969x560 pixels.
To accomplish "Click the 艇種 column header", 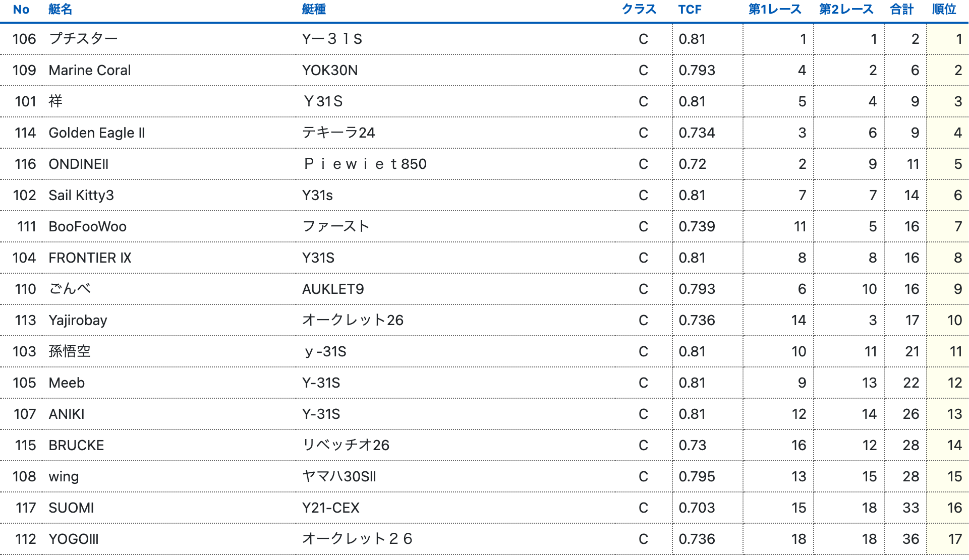I will click(314, 10).
